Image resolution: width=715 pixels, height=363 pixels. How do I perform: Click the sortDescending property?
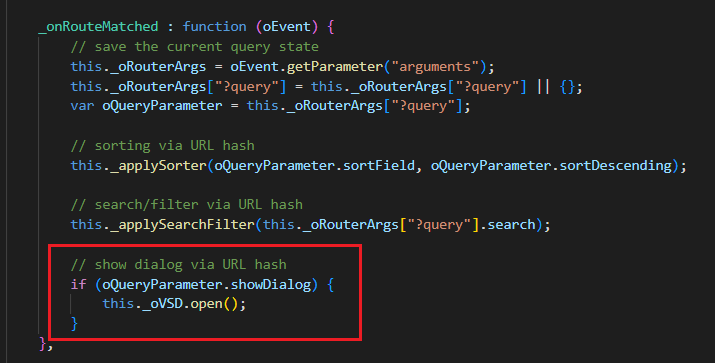click(616, 165)
